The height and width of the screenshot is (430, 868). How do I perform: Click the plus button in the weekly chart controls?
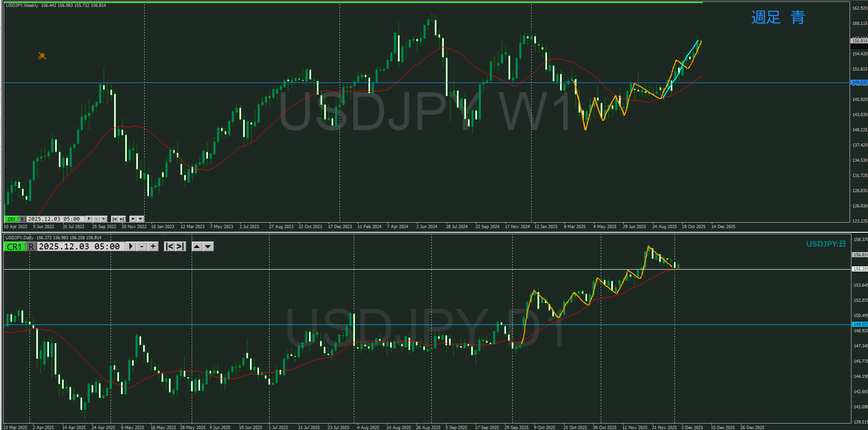point(103,219)
